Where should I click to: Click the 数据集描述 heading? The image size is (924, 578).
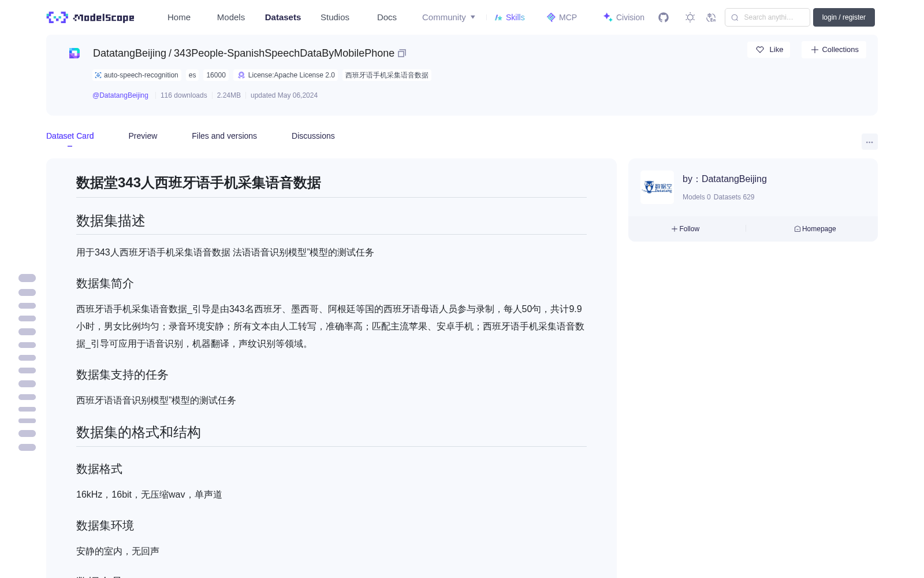(x=110, y=221)
